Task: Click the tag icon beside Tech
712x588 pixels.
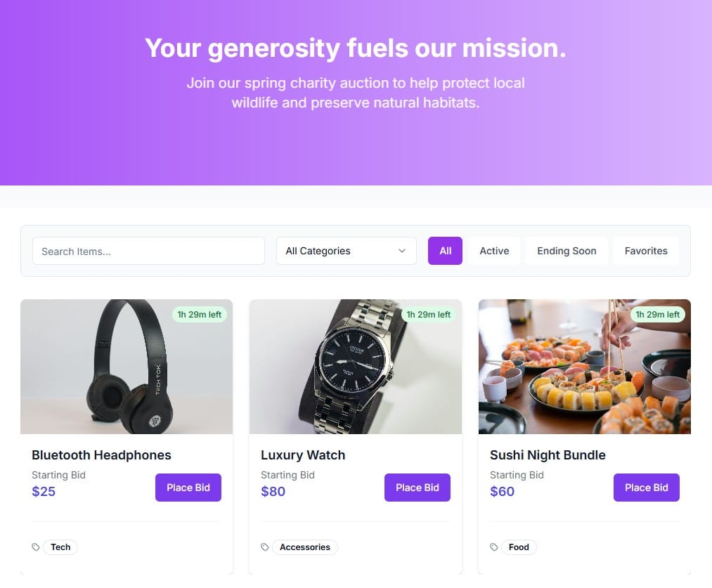Action: (35, 547)
